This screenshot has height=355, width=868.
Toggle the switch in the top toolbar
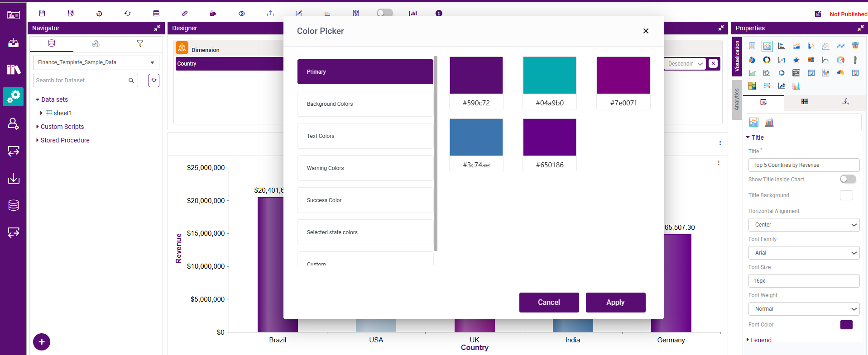(384, 13)
